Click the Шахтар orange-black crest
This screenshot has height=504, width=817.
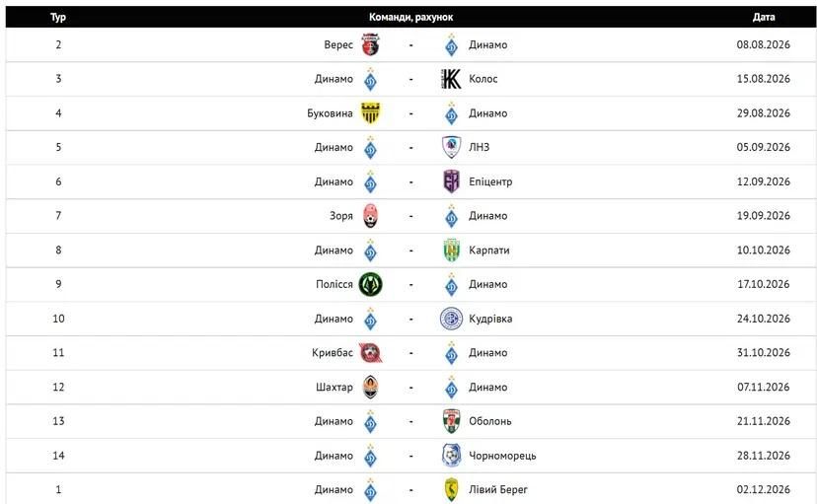pos(370,388)
